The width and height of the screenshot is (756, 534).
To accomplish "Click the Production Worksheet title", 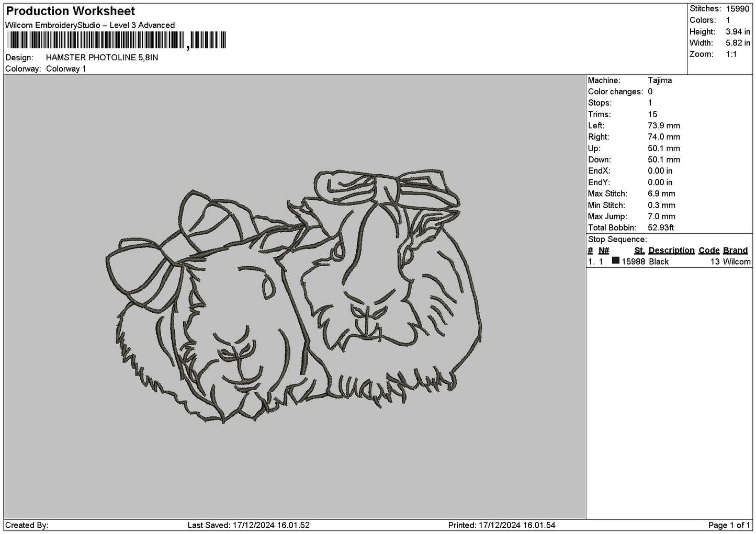I will pos(70,11).
